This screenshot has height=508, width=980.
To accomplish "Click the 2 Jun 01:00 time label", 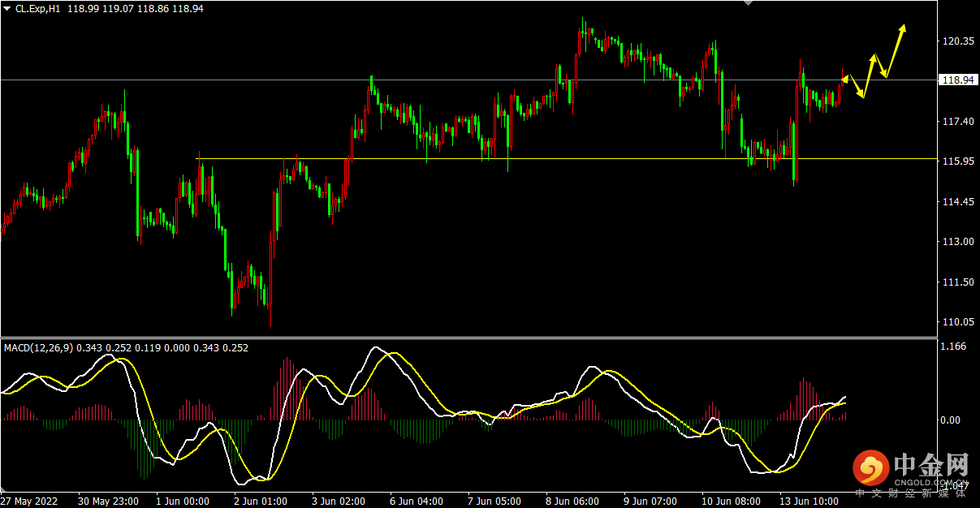I will (x=260, y=502).
